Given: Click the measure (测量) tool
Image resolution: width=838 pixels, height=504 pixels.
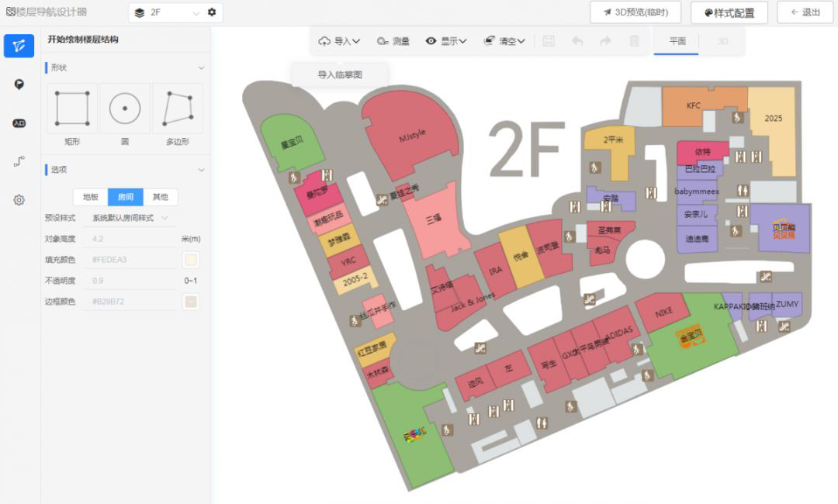Looking at the screenshot, I should [393, 41].
